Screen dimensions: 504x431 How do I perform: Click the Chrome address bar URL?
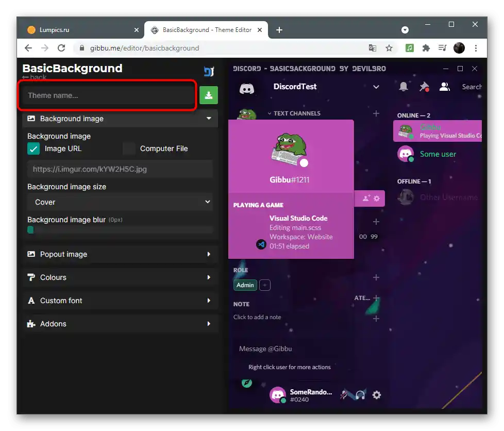(x=145, y=48)
